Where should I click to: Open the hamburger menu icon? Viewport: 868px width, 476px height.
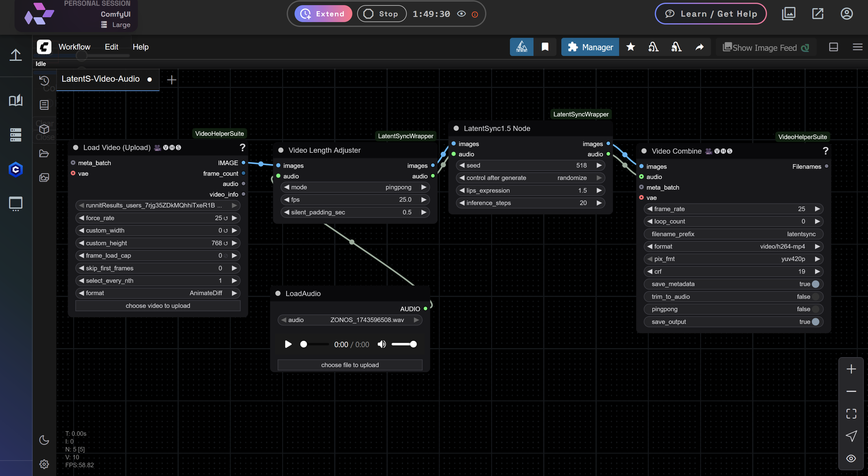click(857, 47)
